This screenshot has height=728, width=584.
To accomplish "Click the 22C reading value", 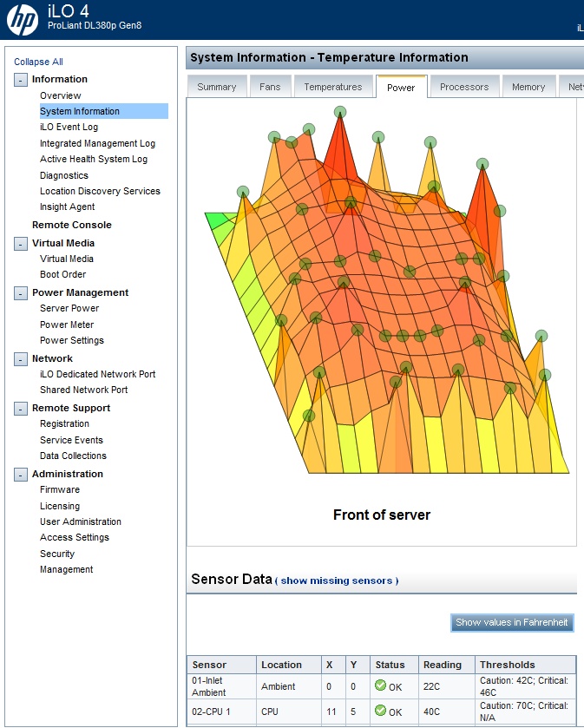I will (x=432, y=686).
